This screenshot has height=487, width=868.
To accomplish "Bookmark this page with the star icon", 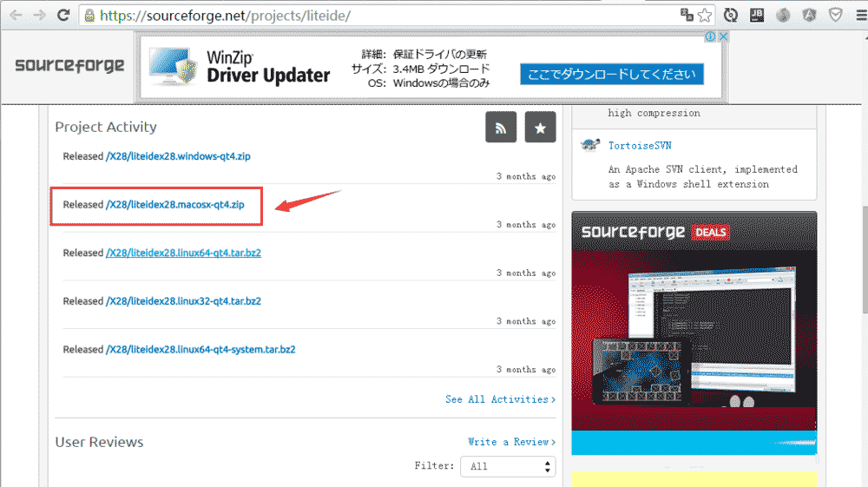I will pyautogui.click(x=705, y=15).
